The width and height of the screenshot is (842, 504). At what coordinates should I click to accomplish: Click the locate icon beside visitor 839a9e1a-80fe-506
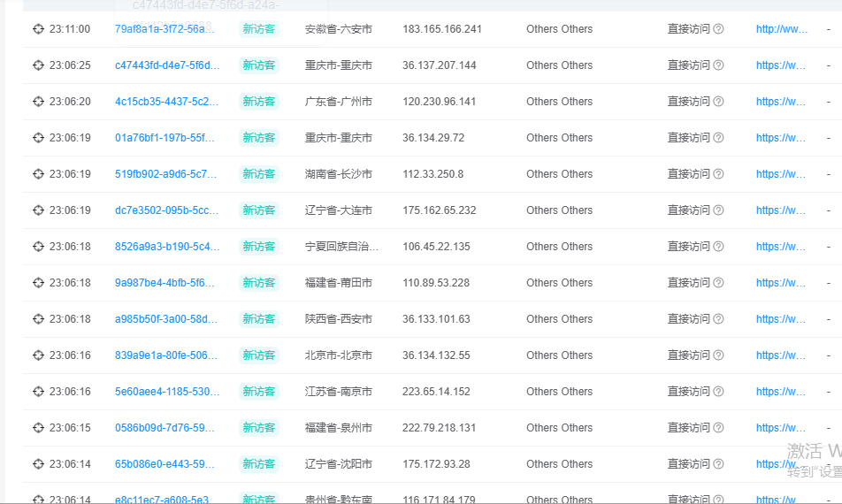pyautogui.click(x=38, y=355)
